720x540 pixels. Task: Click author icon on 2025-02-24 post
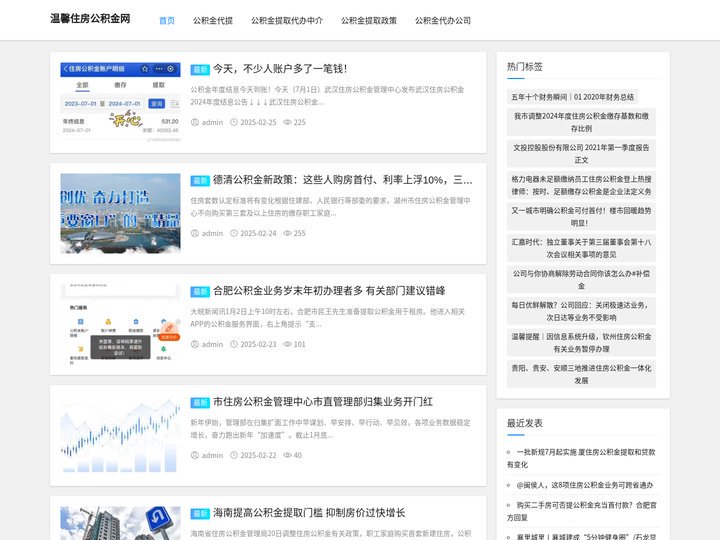(195, 233)
